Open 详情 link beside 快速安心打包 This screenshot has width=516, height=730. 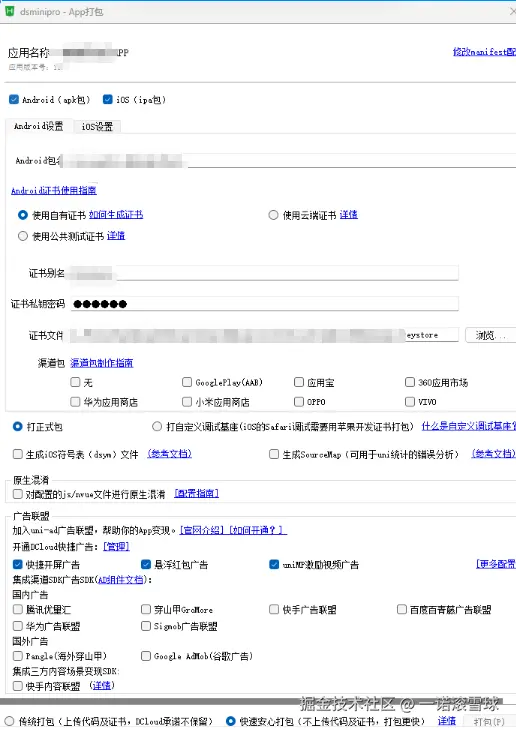447,721
